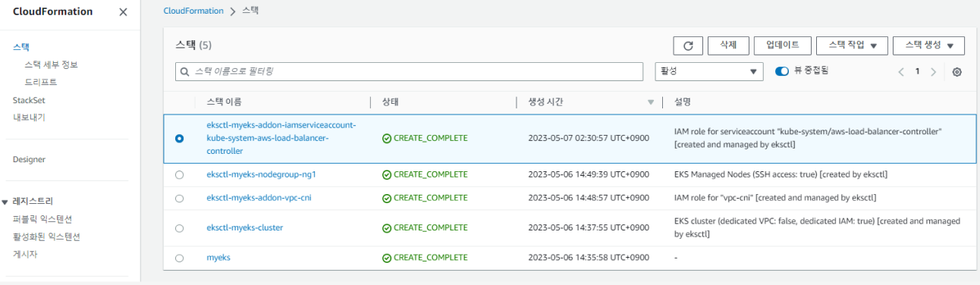Open 퍼블릭 익스텐션 in sidebar
The image size is (980, 285).
click(x=42, y=219)
